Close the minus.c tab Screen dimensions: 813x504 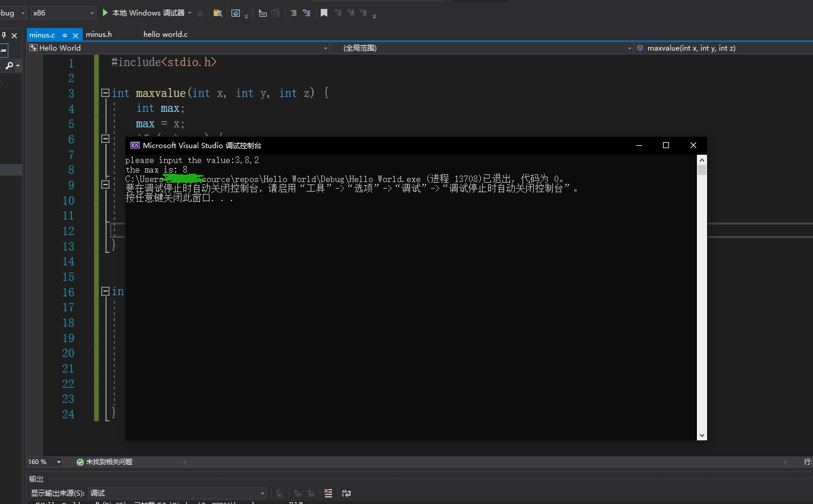(x=76, y=35)
